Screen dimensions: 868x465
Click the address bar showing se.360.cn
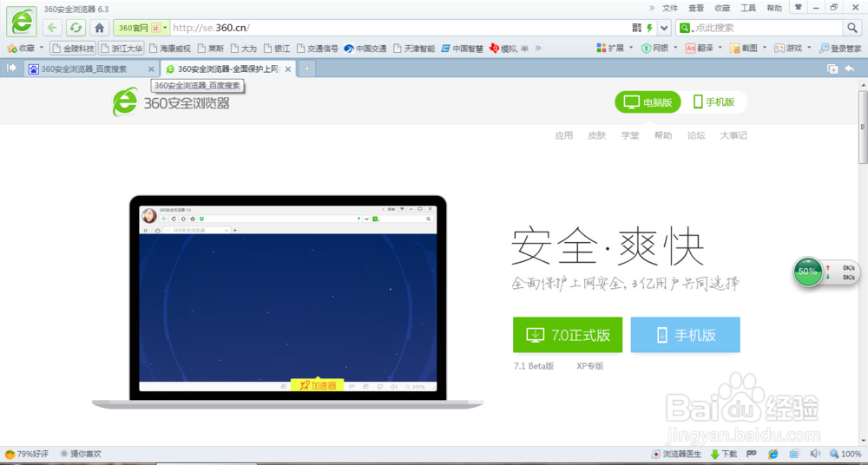[398, 28]
